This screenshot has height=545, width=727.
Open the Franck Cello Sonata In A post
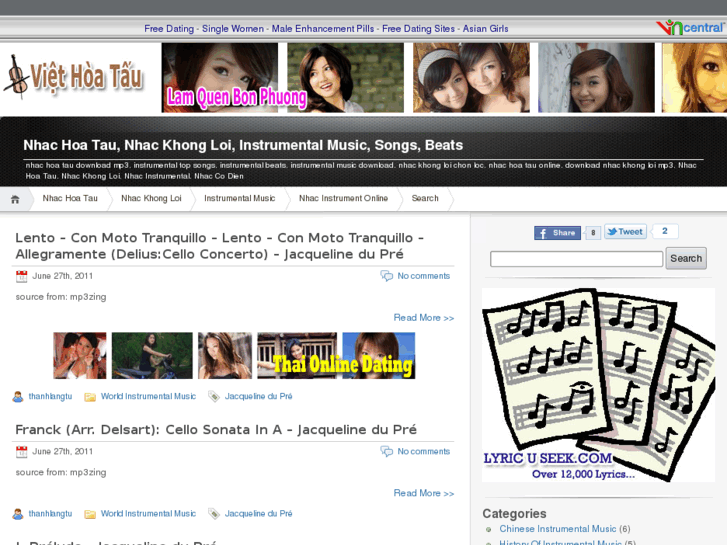[x=216, y=430]
